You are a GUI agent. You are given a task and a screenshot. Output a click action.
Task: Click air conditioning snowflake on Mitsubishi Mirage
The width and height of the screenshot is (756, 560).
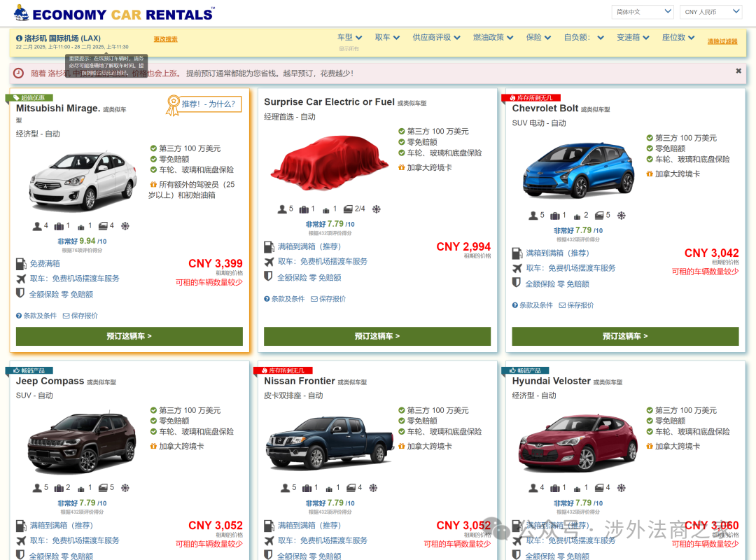[125, 225]
